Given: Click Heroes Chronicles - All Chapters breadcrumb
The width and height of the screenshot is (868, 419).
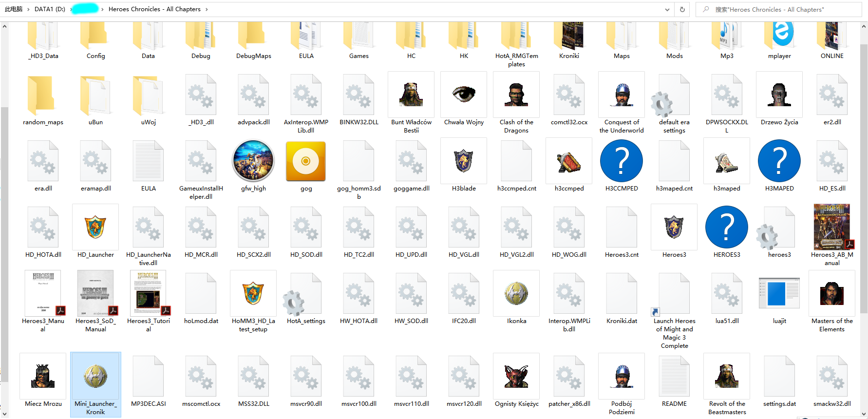Looking at the screenshot, I should 154,9.
